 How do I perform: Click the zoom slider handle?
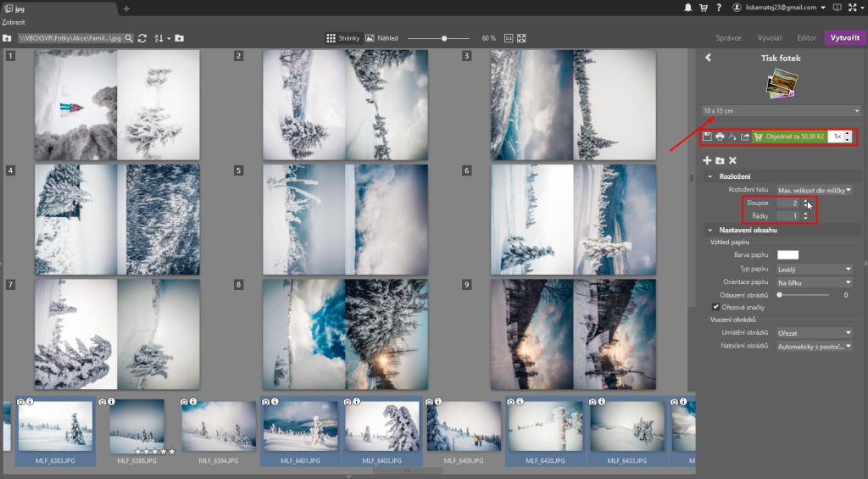click(x=444, y=38)
